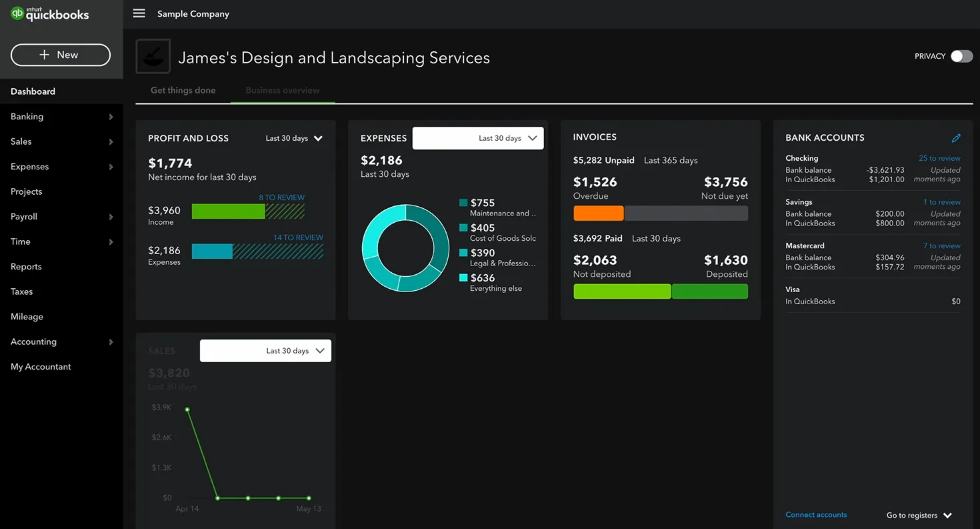Click the plus New button
The width and height of the screenshot is (980, 529).
(x=61, y=55)
